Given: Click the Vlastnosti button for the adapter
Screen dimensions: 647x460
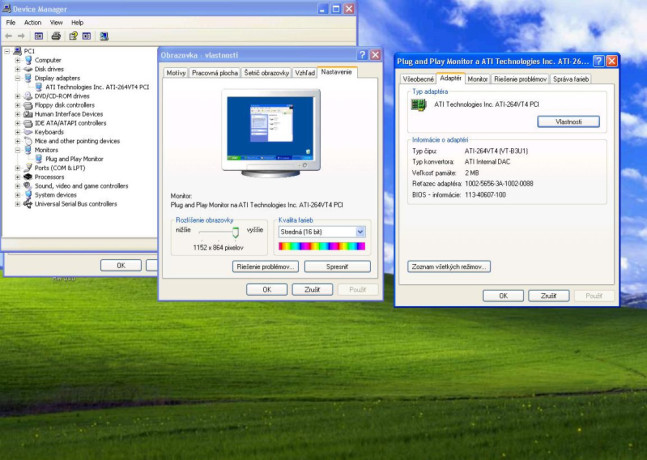Looking at the screenshot, I should pos(568,122).
